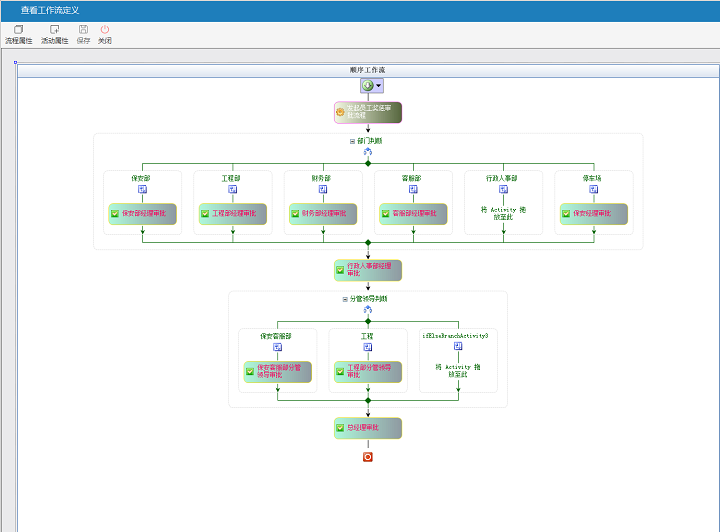Click the red 关闭 power icon
Image resolution: width=720 pixels, height=532 pixels.
click(x=105, y=29)
